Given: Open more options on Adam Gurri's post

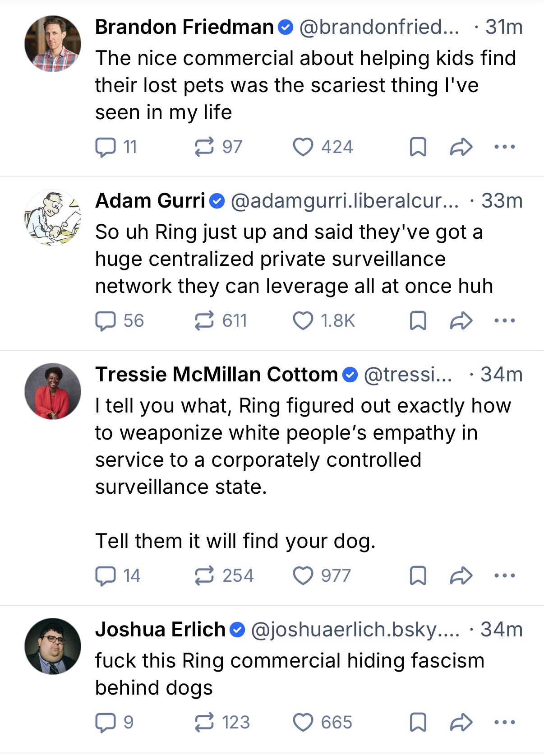Looking at the screenshot, I should pos(504,321).
